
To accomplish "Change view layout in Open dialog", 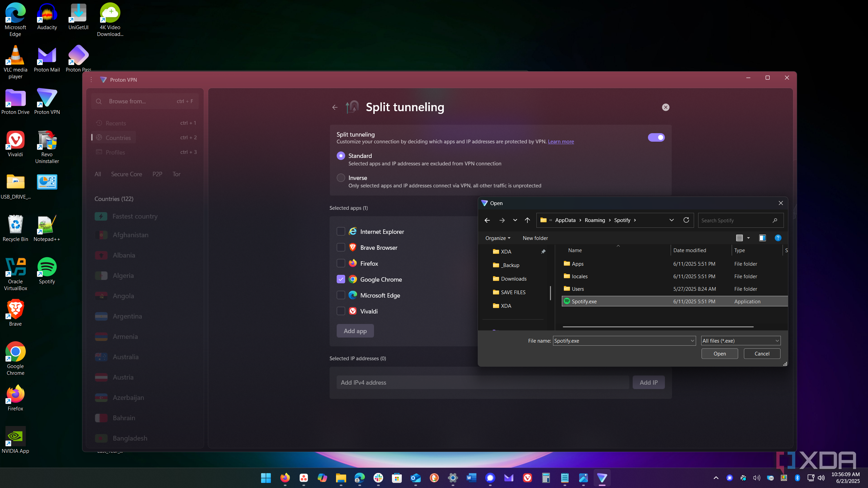I will pyautogui.click(x=739, y=238).
